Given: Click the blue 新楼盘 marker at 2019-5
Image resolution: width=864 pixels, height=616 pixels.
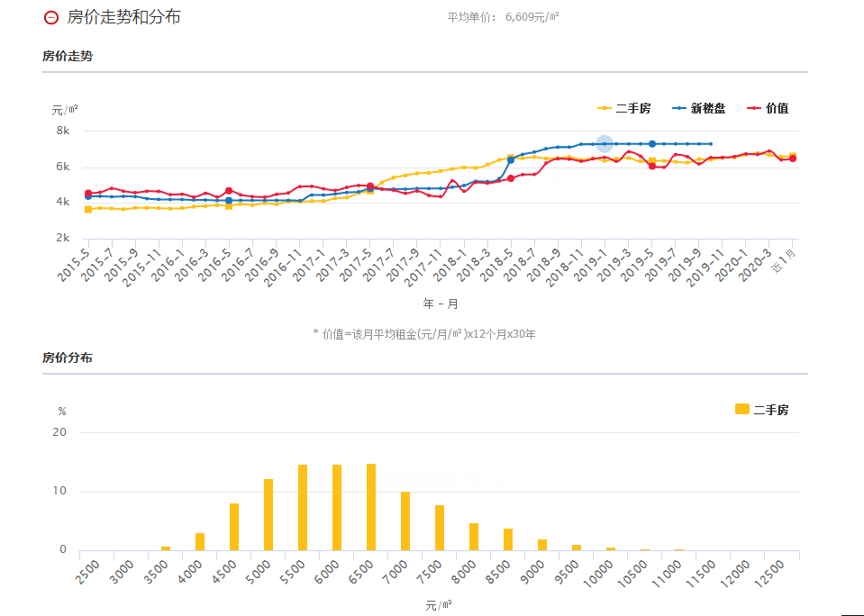Looking at the screenshot, I should coord(651,144).
